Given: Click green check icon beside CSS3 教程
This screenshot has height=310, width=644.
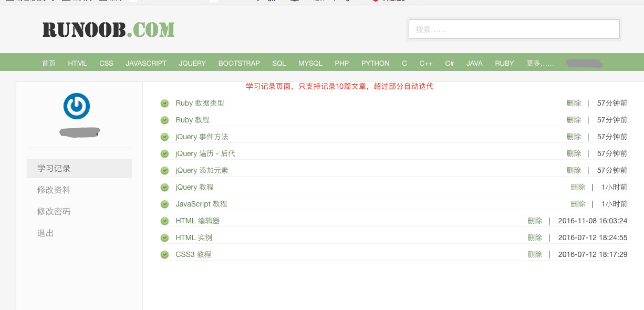Looking at the screenshot, I should tap(164, 255).
